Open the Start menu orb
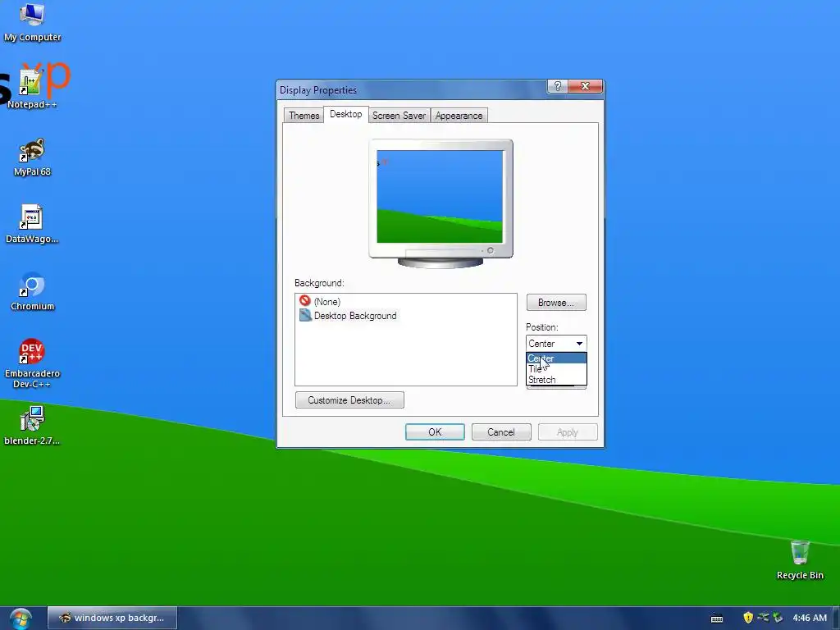Viewport: 840px width, 630px height. 21,619
